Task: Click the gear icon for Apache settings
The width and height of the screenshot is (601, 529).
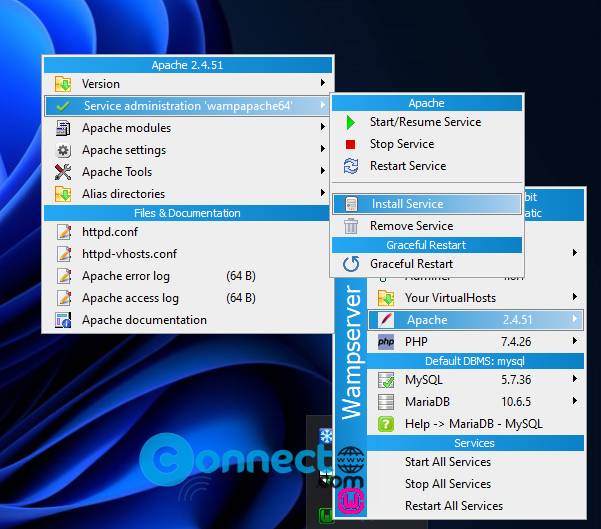Action: click(x=63, y=150)
